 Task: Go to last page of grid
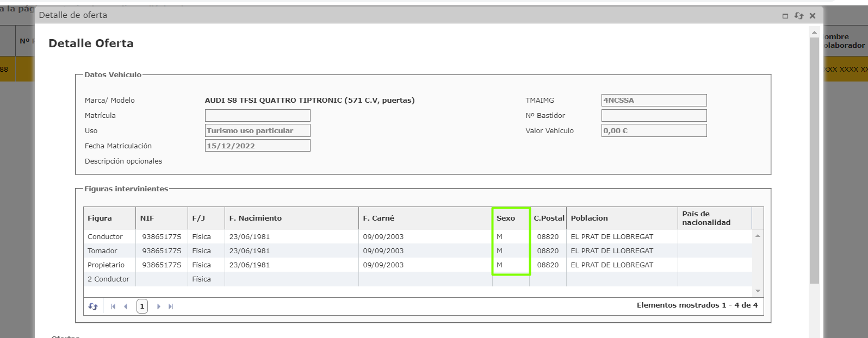coord(171,306)
